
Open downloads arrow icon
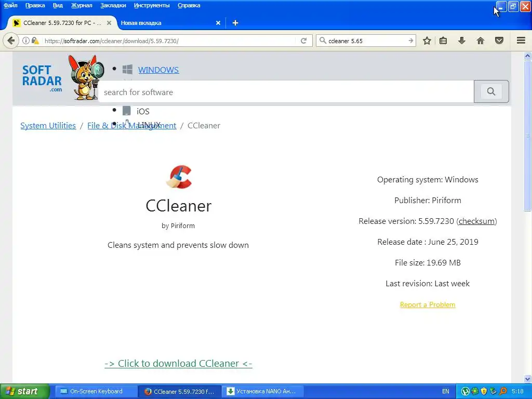click(461, 41)
